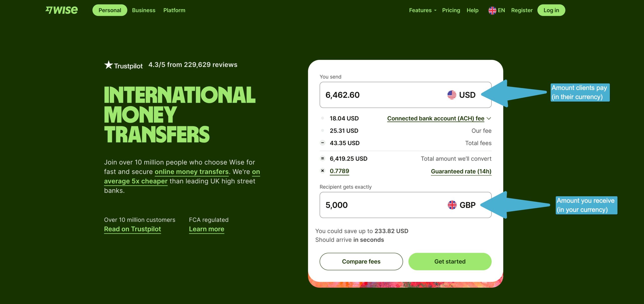This screenshot has width=644, height=304.
Task: Select the Personal account tab
Action: tap(109, 10)
